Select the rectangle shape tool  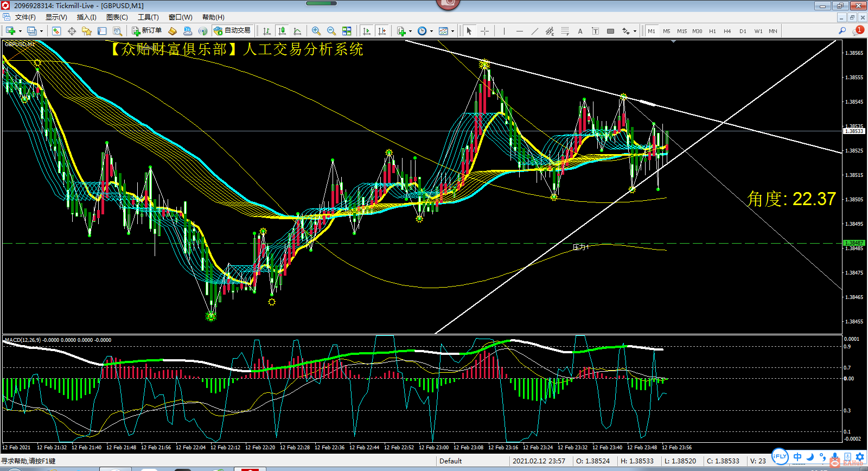coord(610,31)
